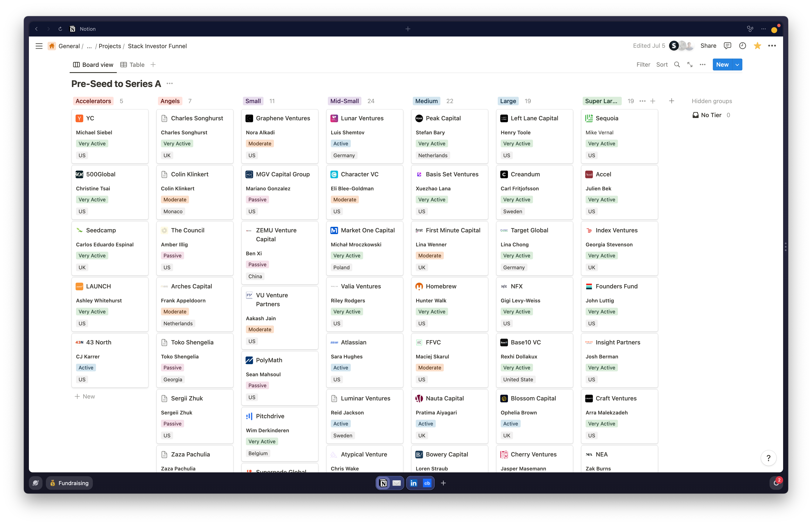The height and width of the screenshot is (525, 812).
Task: Open the Peak Capital card
Action: tap(450, 136)
